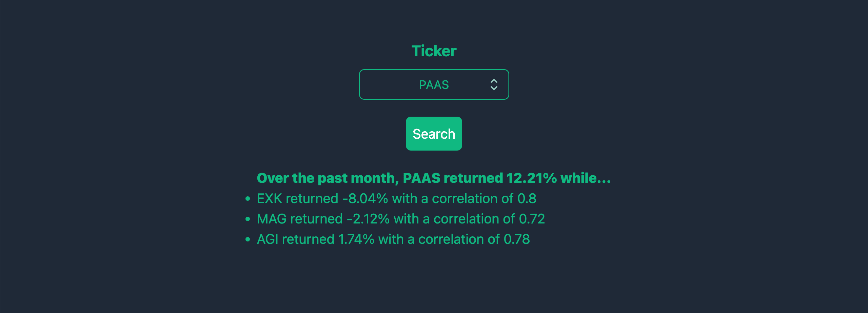Click the bullet point beside MAG

tap(248, 219)
